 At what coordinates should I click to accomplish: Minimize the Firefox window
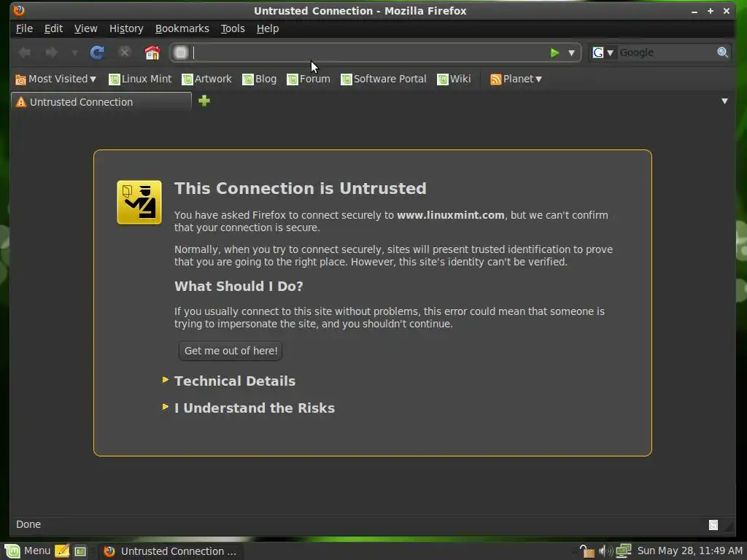tap(694, 11)
